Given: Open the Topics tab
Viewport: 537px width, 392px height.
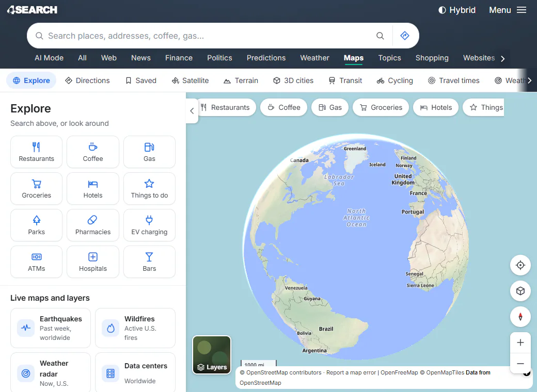Looking at the screenshot, I should 389,58.
